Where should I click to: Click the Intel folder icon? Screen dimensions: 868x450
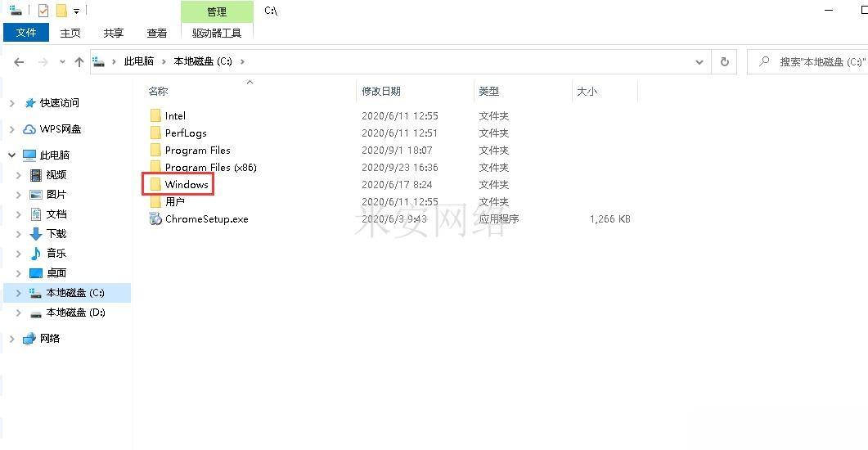155,115
